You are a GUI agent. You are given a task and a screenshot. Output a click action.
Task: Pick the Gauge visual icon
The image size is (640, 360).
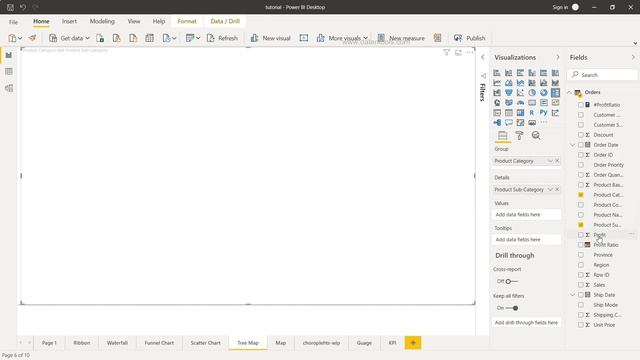coord(520,102)
